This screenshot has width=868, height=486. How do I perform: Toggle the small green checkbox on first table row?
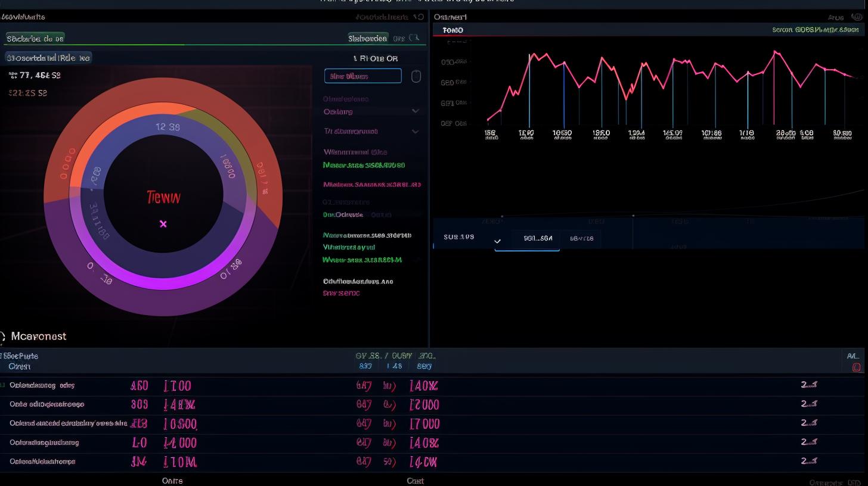coord(2,385)
